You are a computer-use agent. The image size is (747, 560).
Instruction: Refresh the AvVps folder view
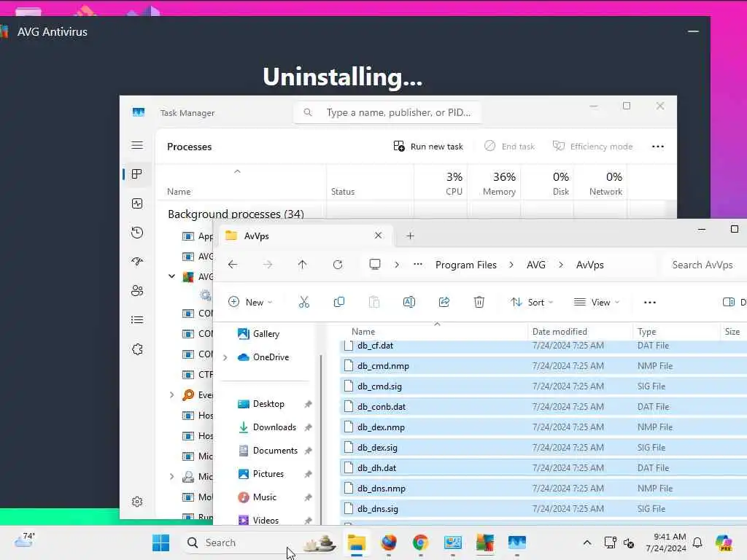[x=338, y=264]
